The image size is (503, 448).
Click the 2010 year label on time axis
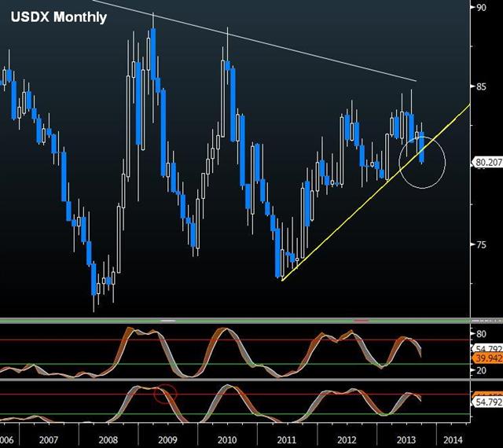coord(227,439)
